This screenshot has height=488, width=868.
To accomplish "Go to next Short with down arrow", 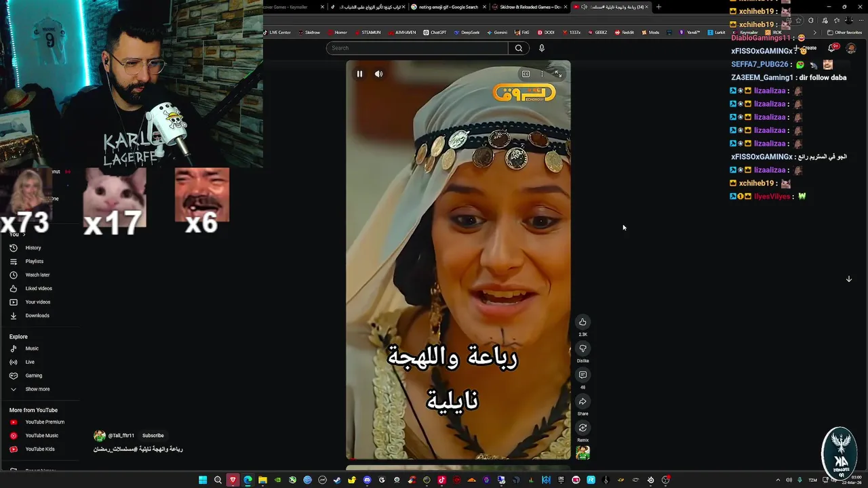I will pos(848,279).
